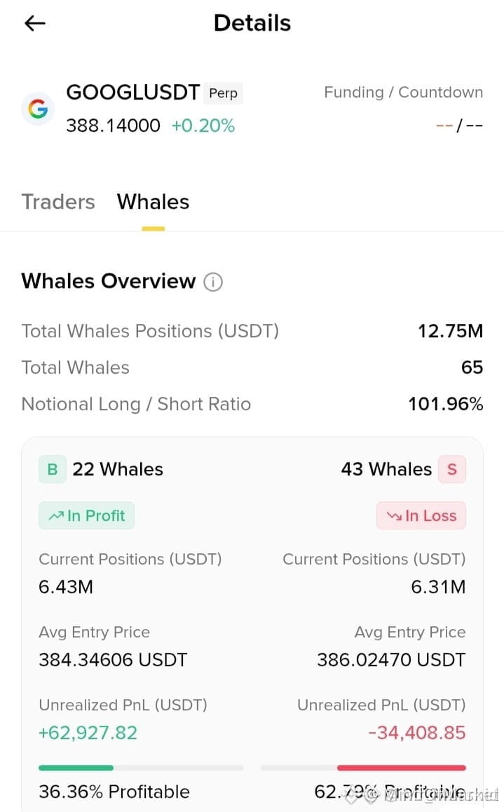Select the Whales tab
This screenshot has height=812, width=504.
pyautogui.click(x=154, y=202)
